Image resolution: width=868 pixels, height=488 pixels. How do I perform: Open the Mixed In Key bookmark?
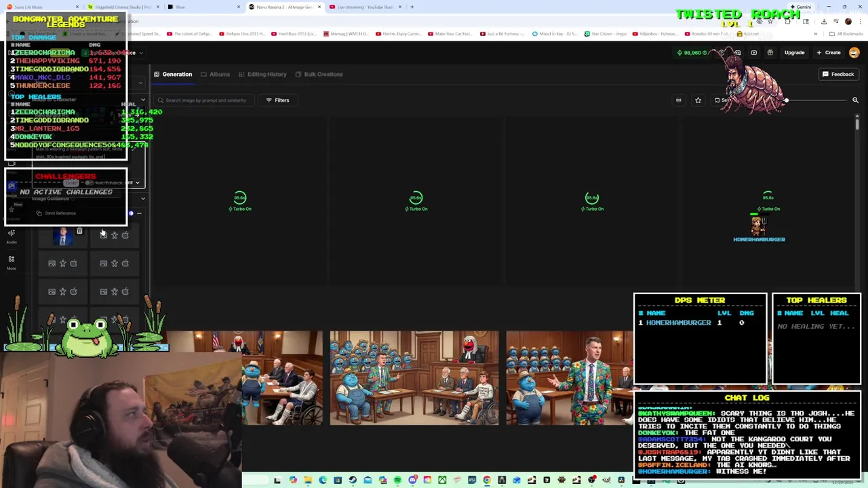555,33
